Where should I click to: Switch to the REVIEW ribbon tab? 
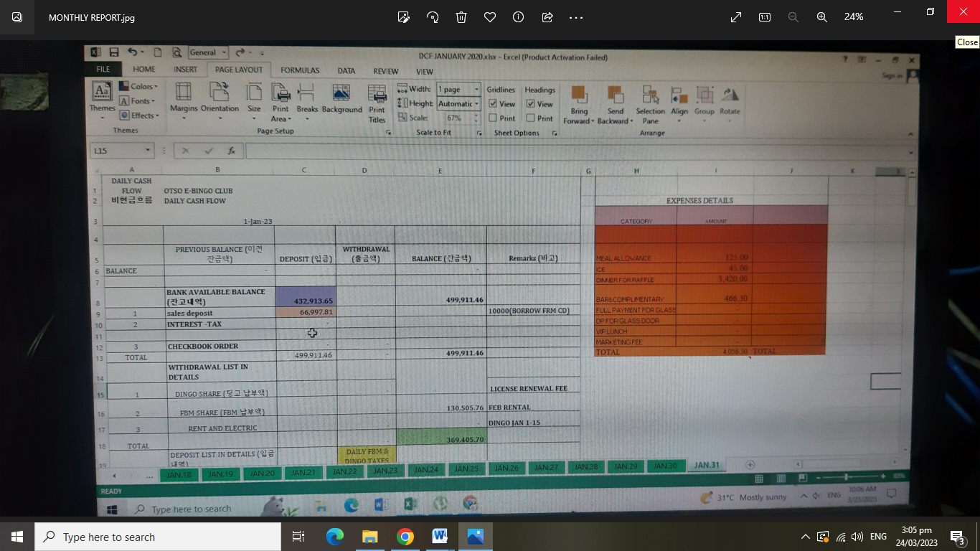[386, 71]
